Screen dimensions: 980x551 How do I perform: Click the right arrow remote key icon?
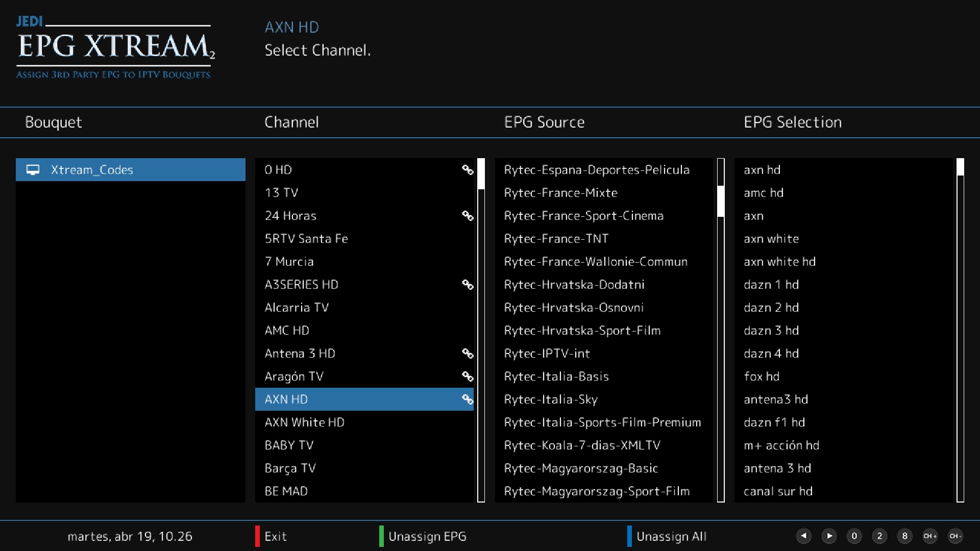click(x=829, y=536)
